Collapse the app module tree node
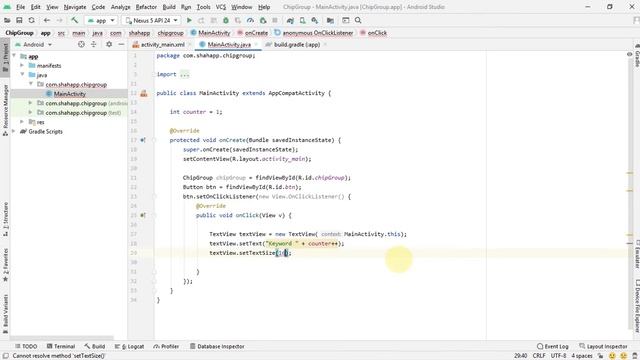Screen dimensions: 640x360 coord(15,56)
